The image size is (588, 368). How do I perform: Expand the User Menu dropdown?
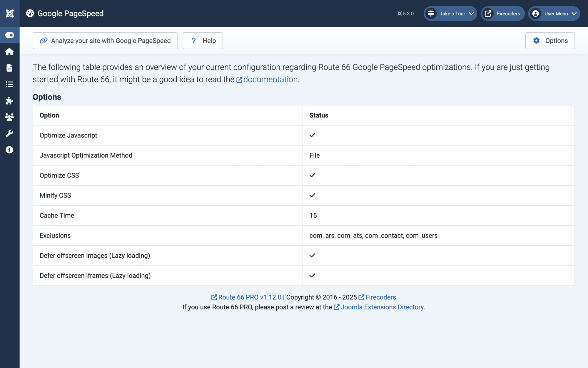click(x=554, y=14)
